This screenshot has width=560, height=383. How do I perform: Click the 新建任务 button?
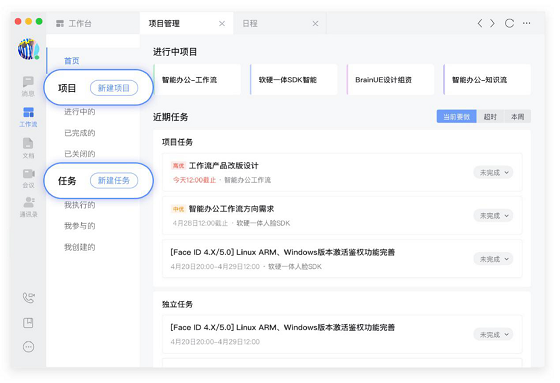tap(114, 180)
